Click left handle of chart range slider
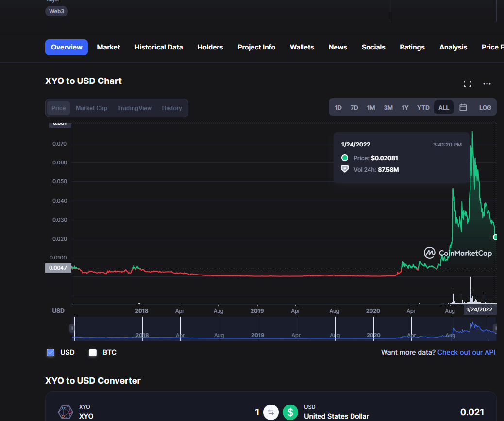 [x=72, y=328]
